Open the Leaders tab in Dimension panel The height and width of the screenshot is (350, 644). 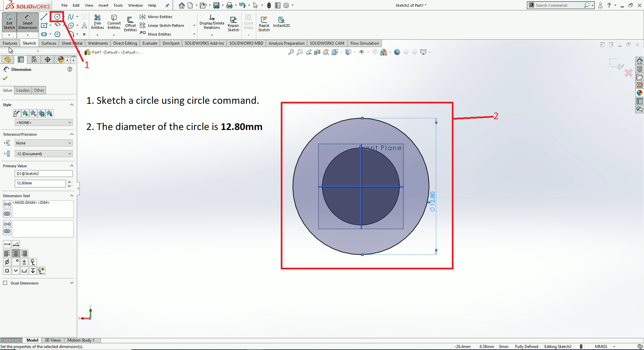pyautogui.click(x=23, y=90)
